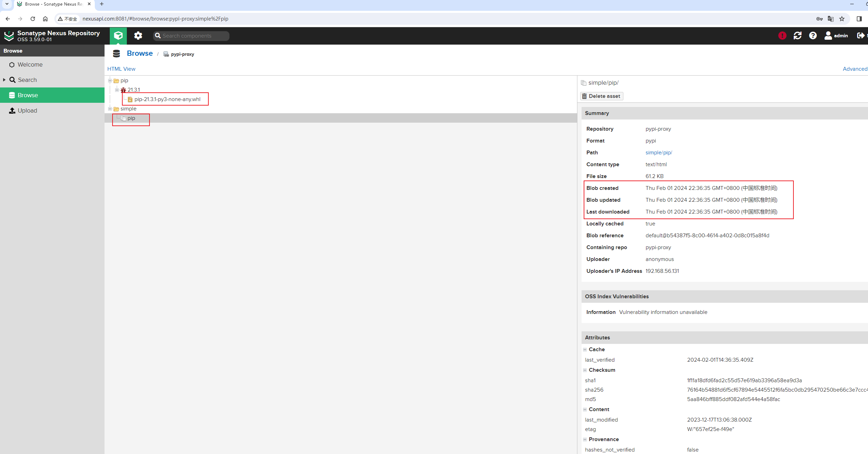The image size is (868, 454).
Task: Select Browse in the sidebar
Action: 52,95
